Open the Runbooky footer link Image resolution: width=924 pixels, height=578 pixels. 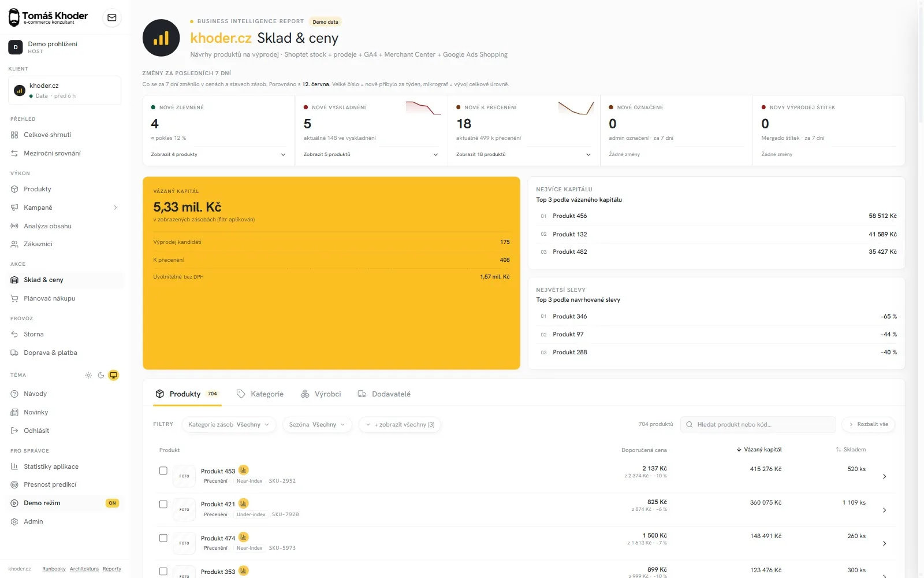(x=54, y=569)
